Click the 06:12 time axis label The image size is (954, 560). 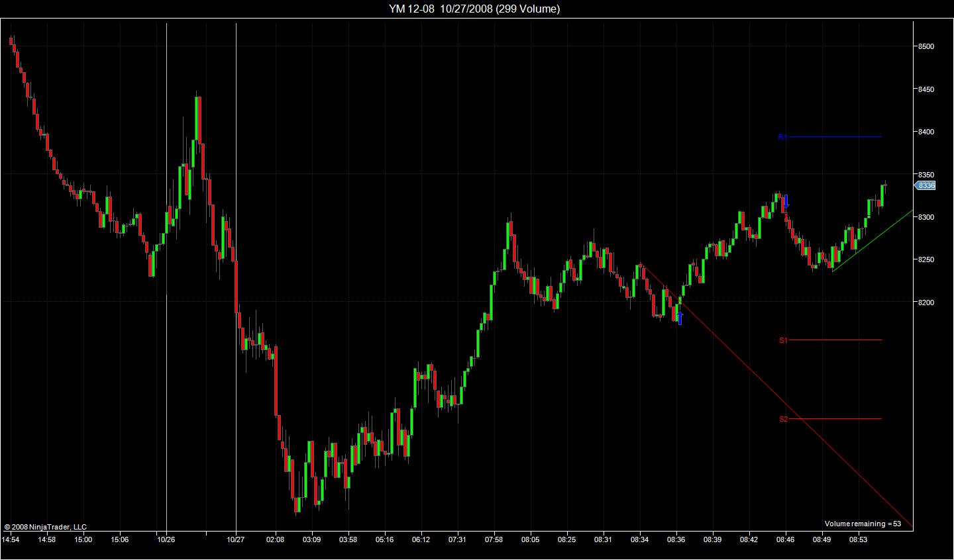pyautogui.click(x=421, y=539)
